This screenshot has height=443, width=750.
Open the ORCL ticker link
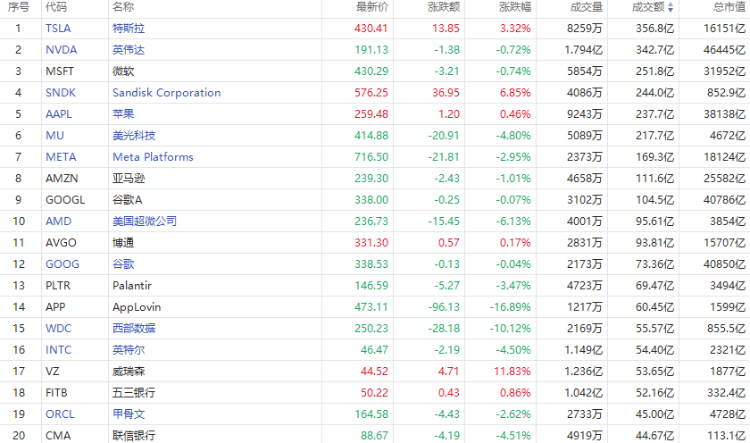60,414
